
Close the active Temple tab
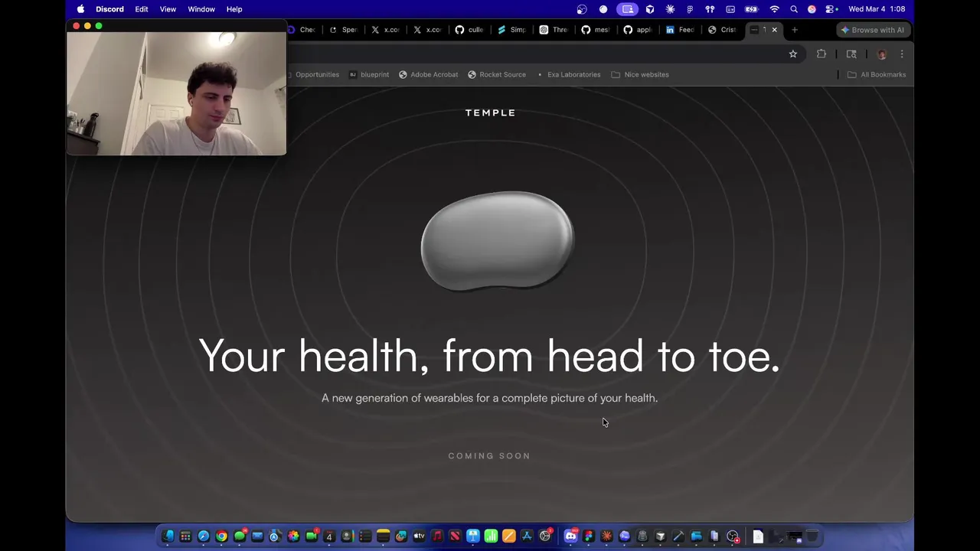click(774, 30)
